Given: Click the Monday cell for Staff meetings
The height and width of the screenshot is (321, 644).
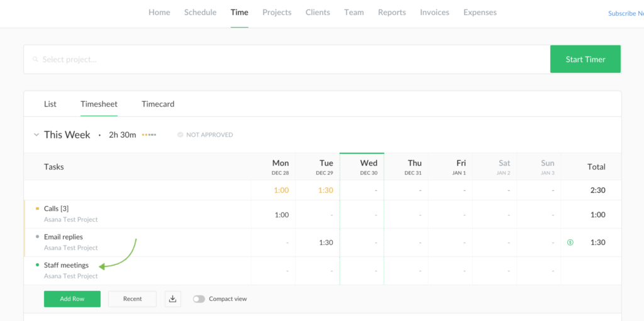Looking at the screenshot, I should point(273,271).
